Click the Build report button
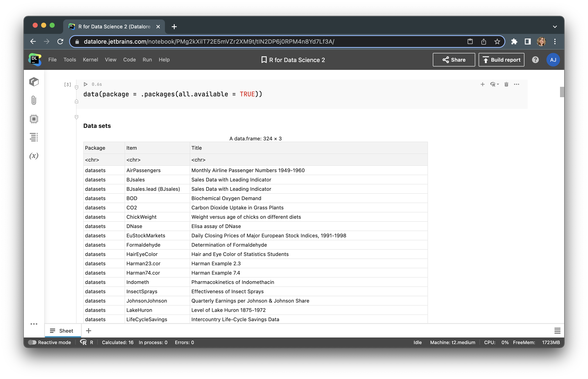 click(501, 59)
